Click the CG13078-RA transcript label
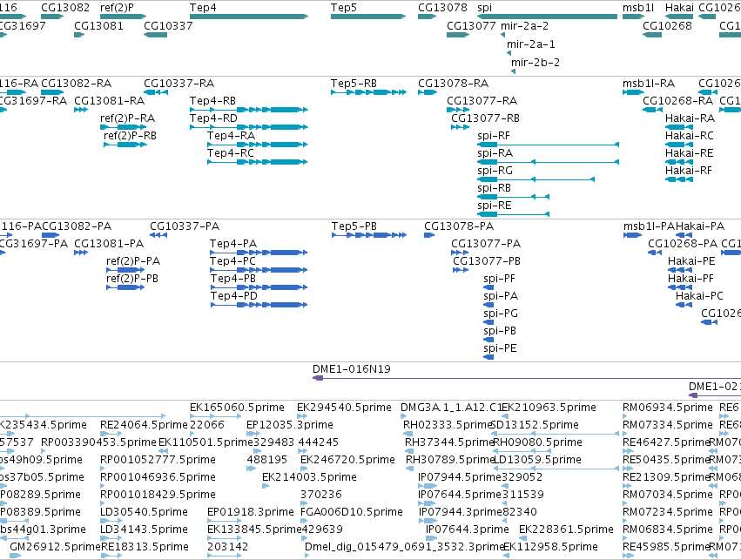Viewport: 741px width, 560px height. click(x=453, y=84)
